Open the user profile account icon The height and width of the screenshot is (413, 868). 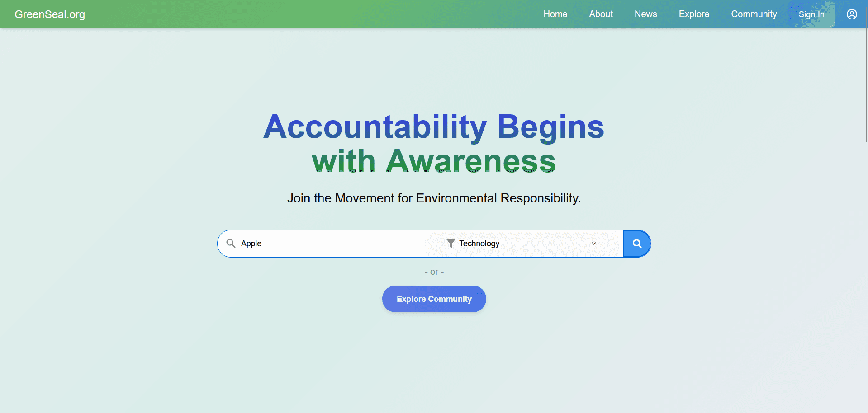pos(852,14)
